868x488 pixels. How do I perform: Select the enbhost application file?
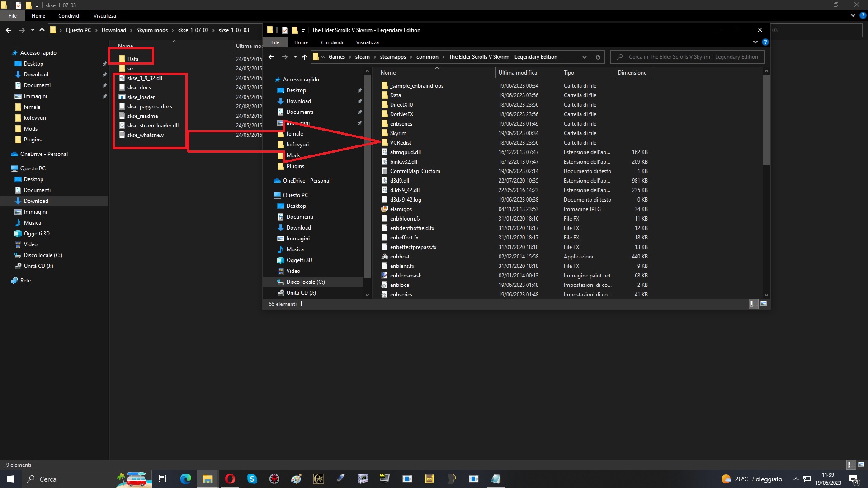point(400,257)
